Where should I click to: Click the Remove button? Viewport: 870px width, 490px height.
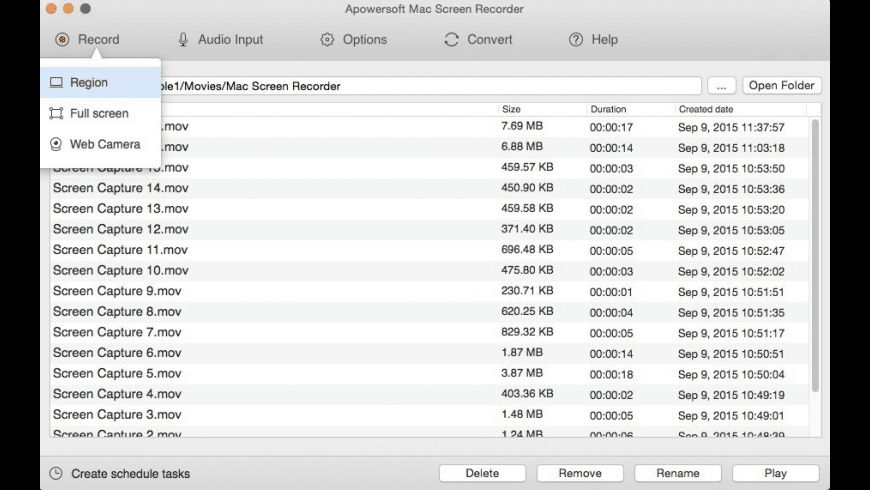580,473
